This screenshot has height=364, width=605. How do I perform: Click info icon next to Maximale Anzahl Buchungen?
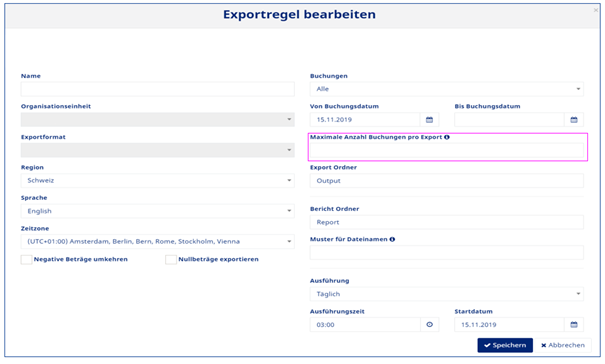pos(447,137)
